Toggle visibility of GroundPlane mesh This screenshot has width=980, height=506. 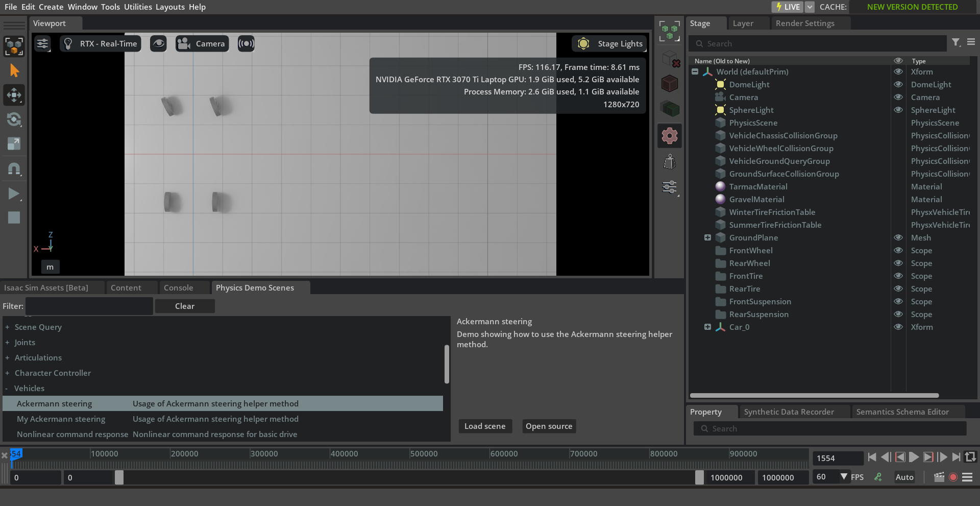[898, 237]
